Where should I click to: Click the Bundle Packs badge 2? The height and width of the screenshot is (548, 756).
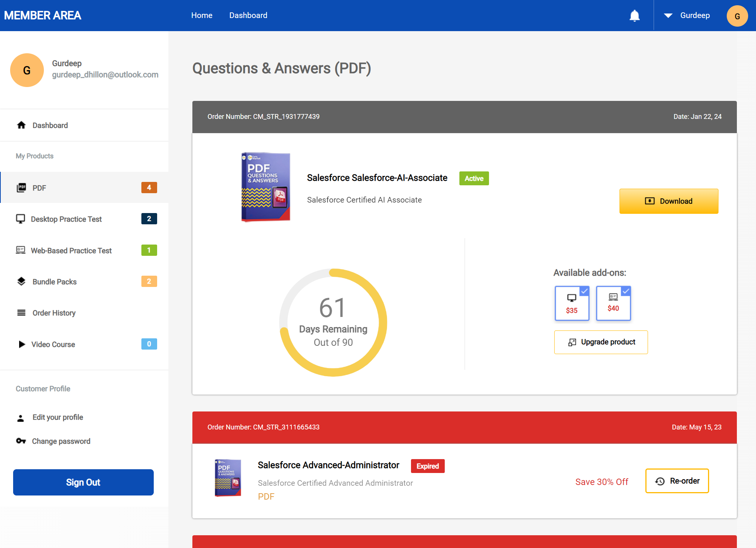pyautogui.click(x=149, y=281)
